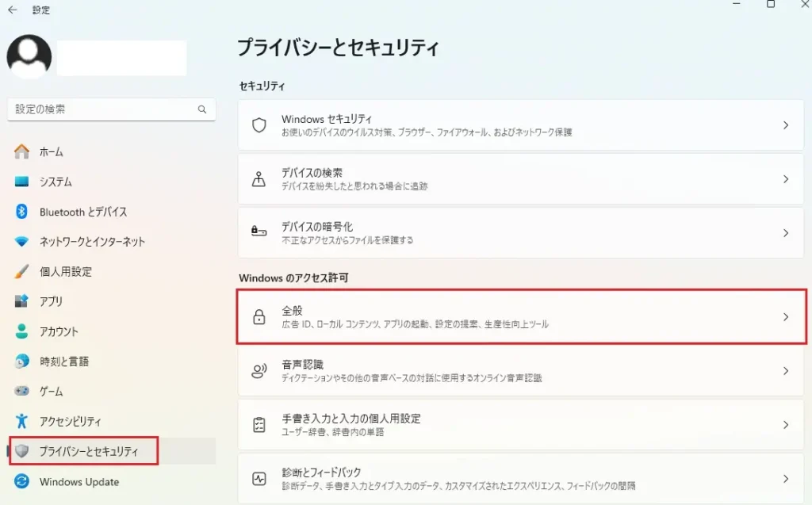Open the Windows セキュリティ title
The height and width of the screenshot is (505, 812).
pyautogui.click(x=326, y=119)
